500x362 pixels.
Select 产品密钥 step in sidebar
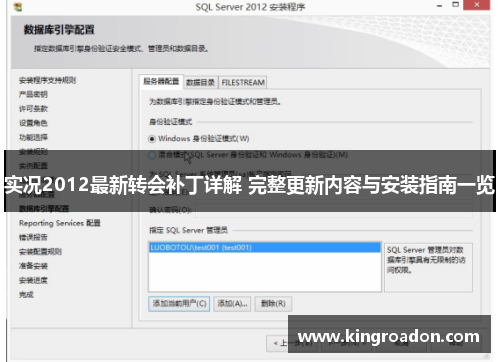(33, 95)
